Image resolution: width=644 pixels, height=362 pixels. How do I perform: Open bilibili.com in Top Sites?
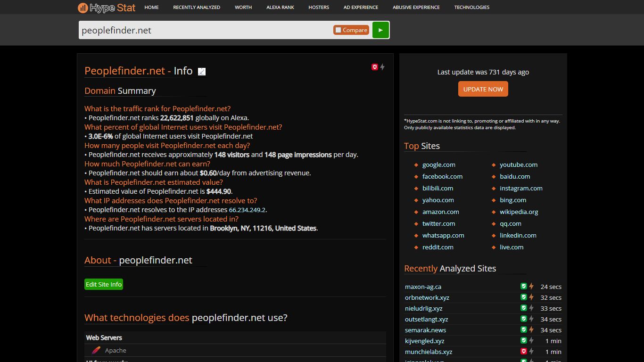coord(438,188)
